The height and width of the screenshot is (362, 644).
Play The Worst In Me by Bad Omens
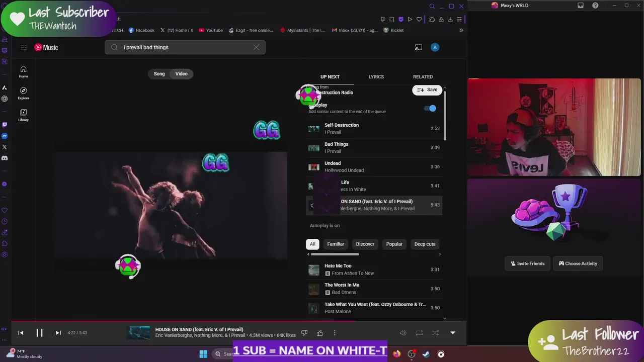click(x=374, y=289)
